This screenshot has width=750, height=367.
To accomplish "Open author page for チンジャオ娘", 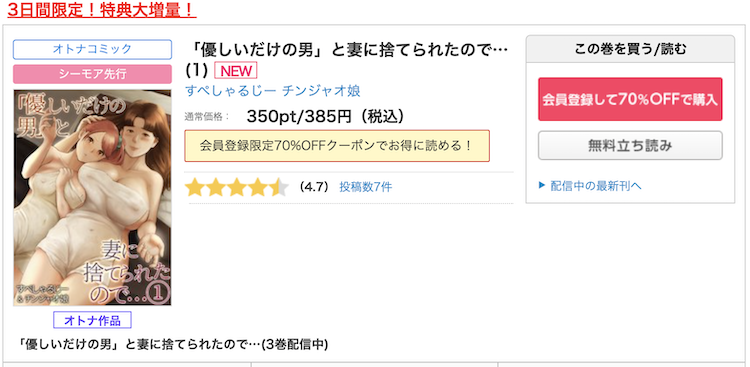I will tap(321, 91).
